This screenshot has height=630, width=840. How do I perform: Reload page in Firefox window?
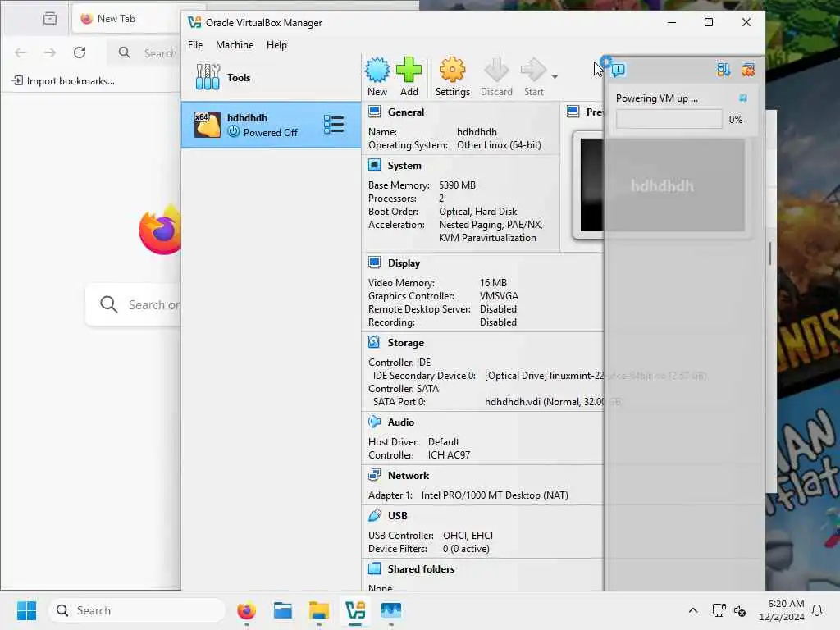tap(80, 52)
